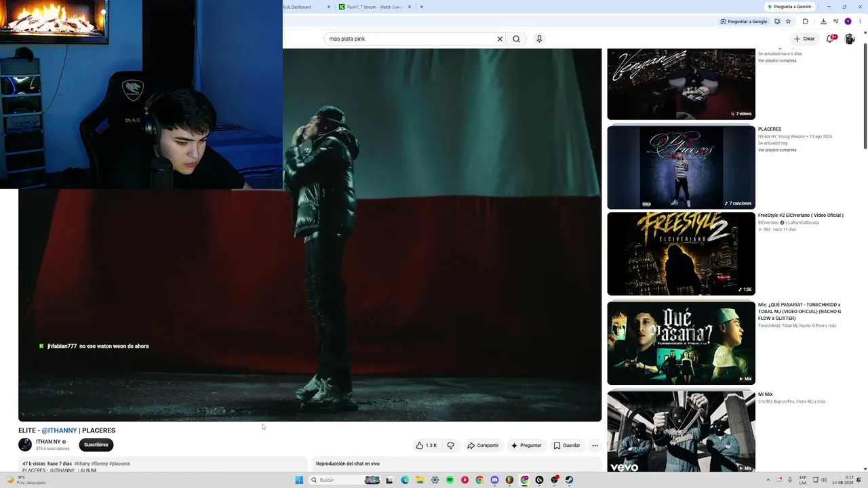Open the Qué Pasaría mix thumbnail

pyautogui.click(x=681, y=343)
